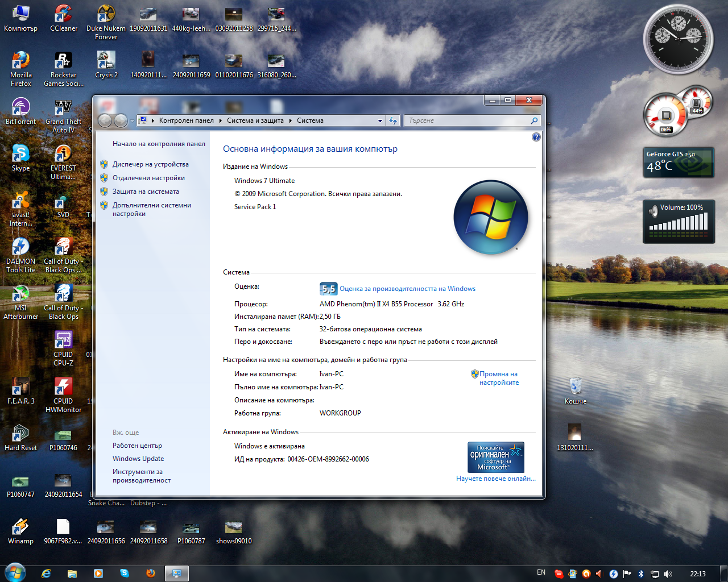Click the refresh button beside address bar
This screenshot has height=582, width=728.
(x=392, y=120)
